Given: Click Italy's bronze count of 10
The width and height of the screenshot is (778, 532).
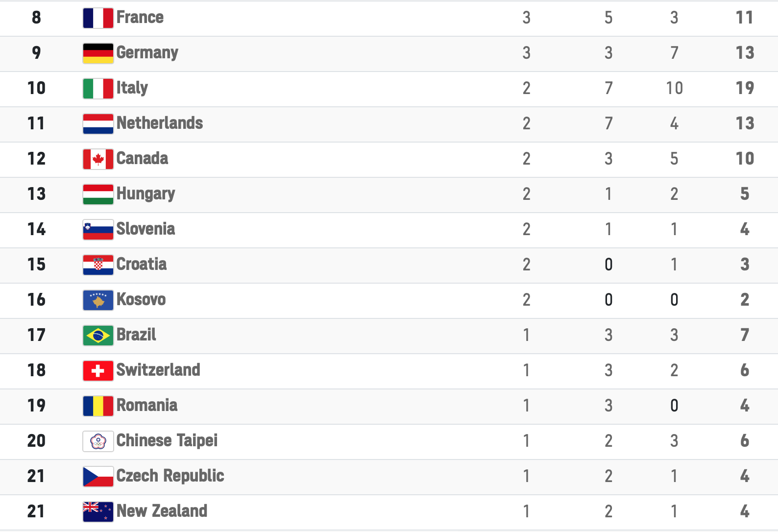Looking at the screenshot, I should point(674,88).
